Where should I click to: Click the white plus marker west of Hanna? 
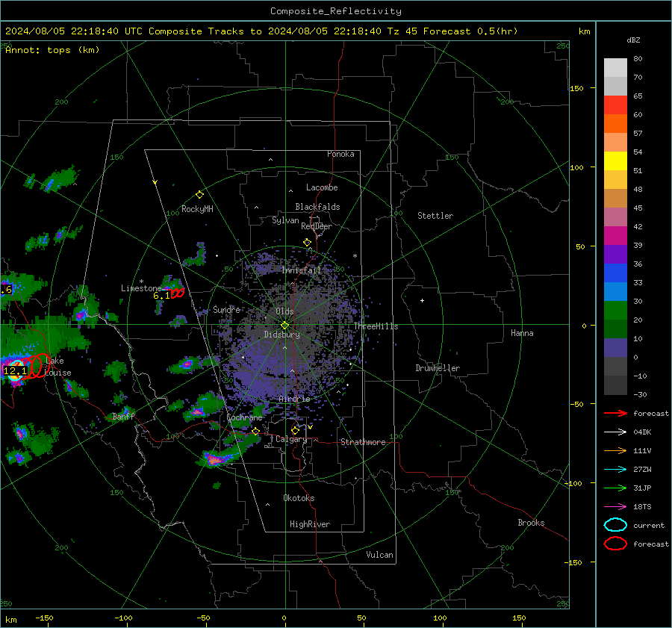coord(422,300)
